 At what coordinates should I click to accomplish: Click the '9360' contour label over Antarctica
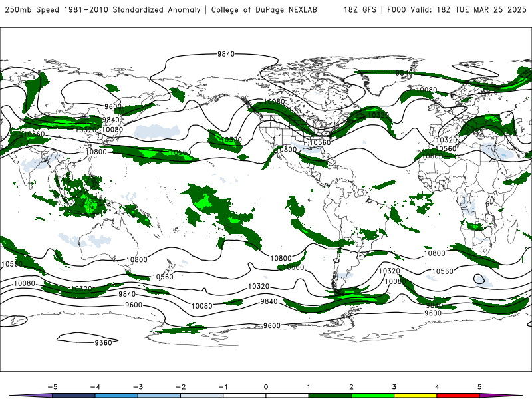(x=103, y=343)
